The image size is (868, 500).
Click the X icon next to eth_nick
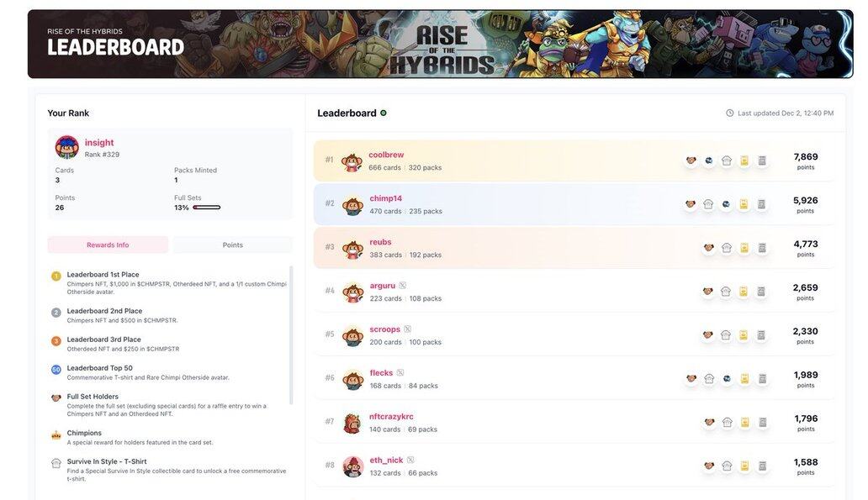pyautogui.click(x=410, y=460)
